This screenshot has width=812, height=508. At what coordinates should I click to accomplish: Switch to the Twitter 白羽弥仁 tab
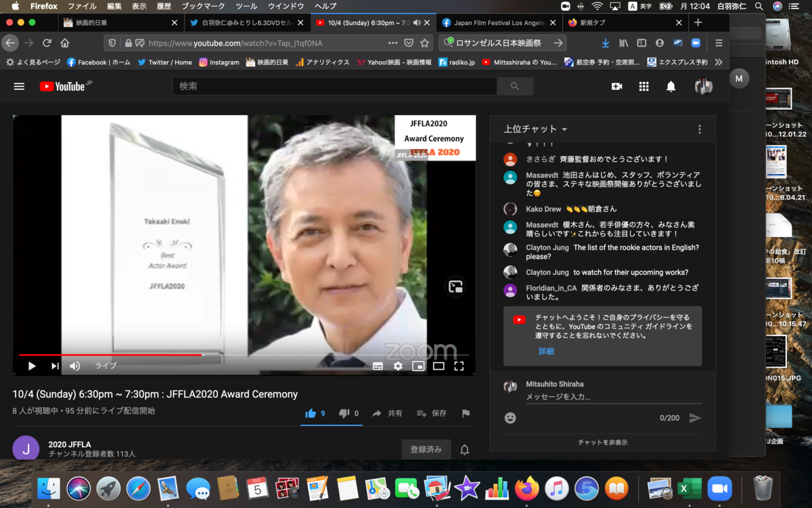tap(246, 22)
